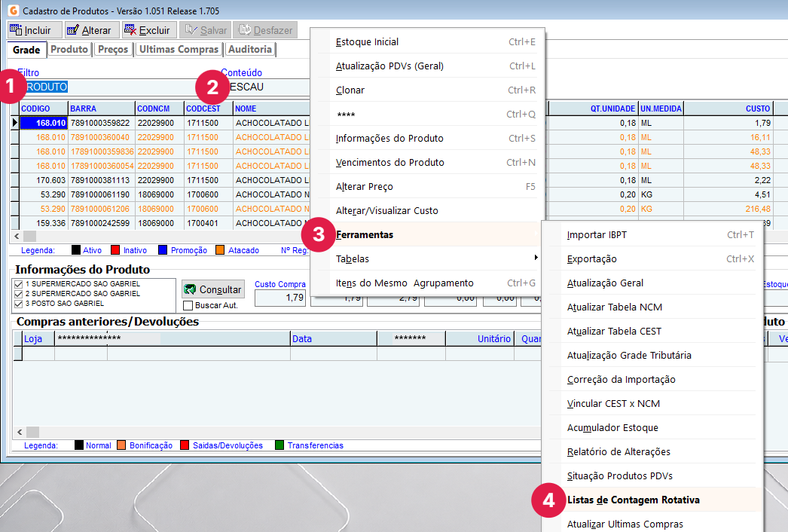
Task: Toggle 2 SUPERMERCADO SAO GABRIEL checkbox
Action: 19,294
